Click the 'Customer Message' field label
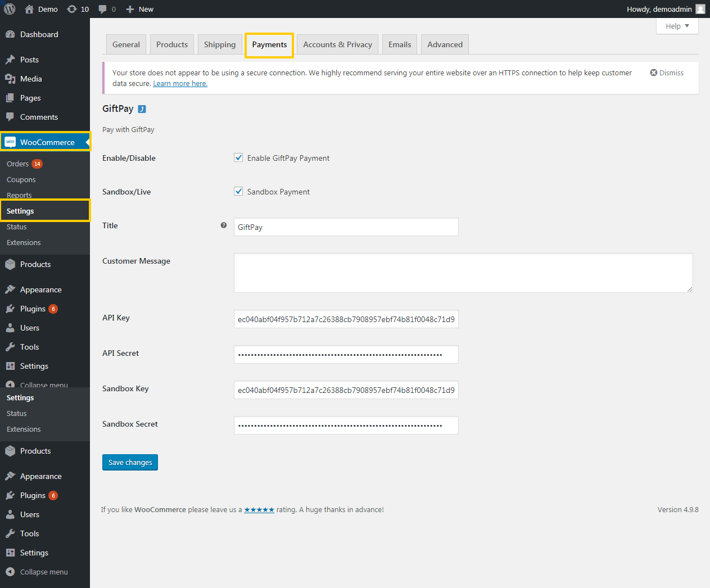710x588 pixels. 136,261
